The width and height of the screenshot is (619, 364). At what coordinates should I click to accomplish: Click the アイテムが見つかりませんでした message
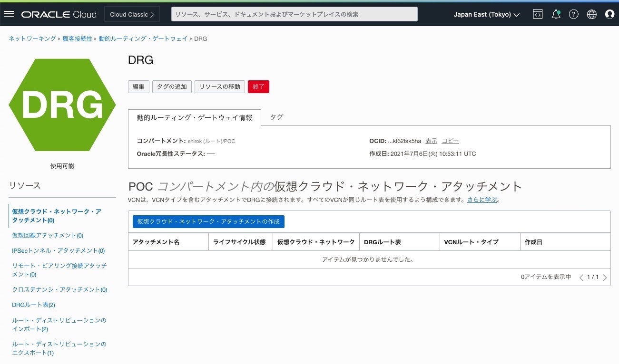pyautogui.click(x=368, y=259)
